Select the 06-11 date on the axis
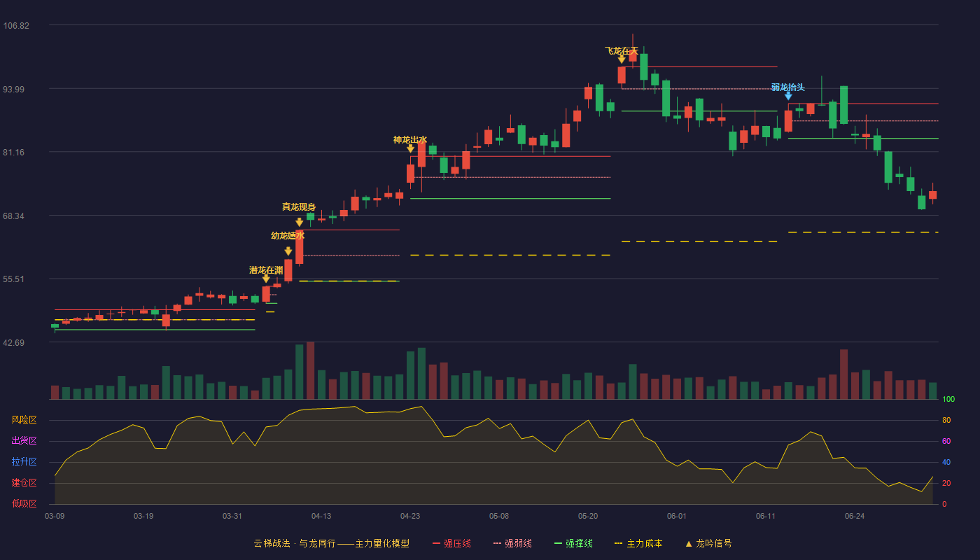Screen dimensions: 980x560 (766, 516)
